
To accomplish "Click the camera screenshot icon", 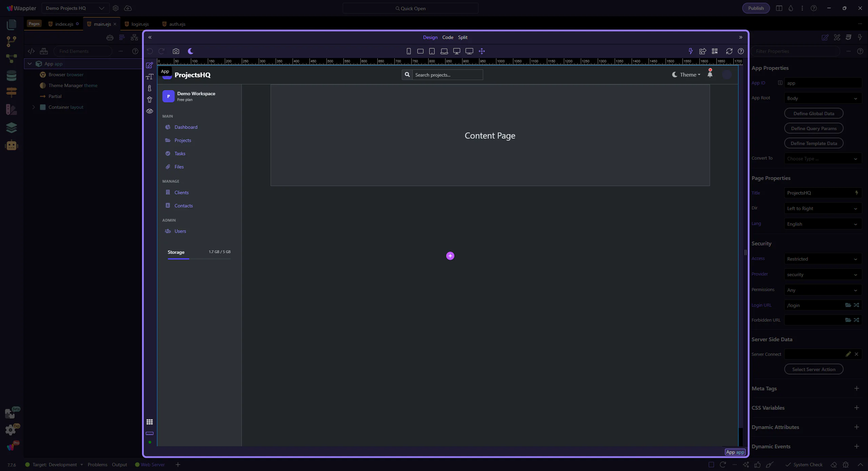I will [x=176, y=51].
